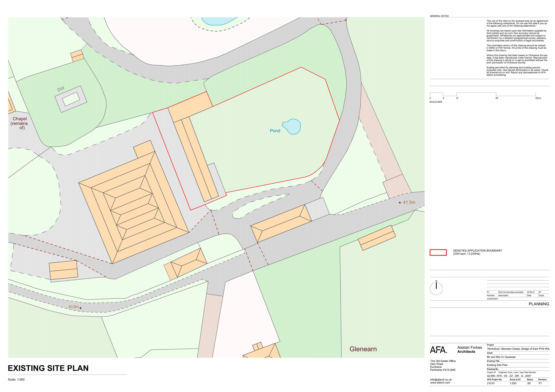This screenshot has height=392, width=555.
Task: Click drawing number 'GLNW- AFA - 00 - ZZ - DR - A - 2001'
Action: click(509, 376)
